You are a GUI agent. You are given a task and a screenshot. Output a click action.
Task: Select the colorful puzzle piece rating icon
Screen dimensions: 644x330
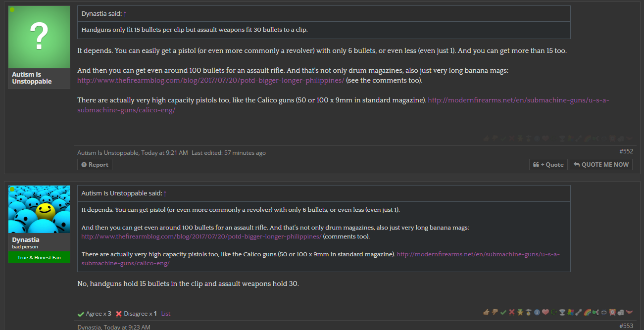[571, 312]
